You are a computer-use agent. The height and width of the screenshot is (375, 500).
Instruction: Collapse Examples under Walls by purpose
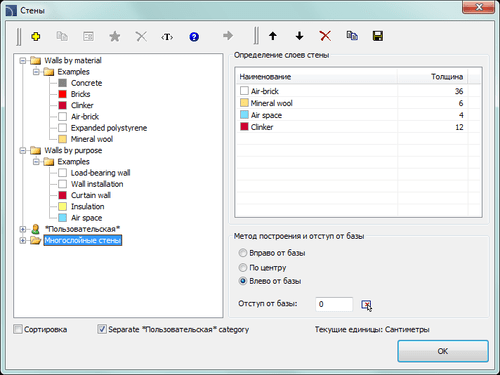(36, 162)
